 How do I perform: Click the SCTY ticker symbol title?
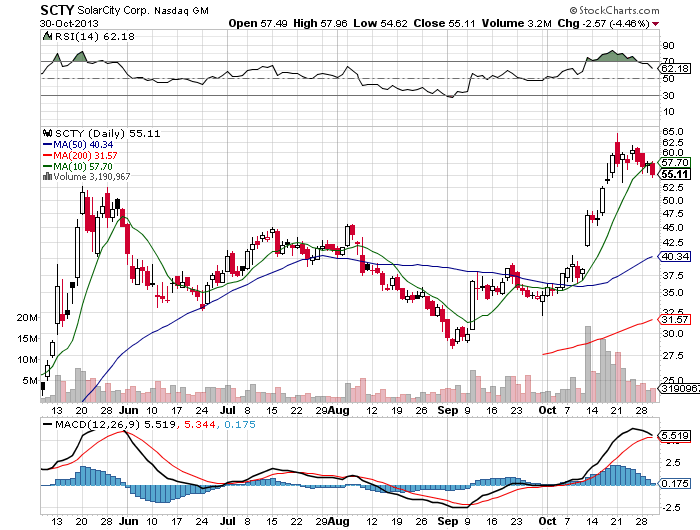[x=57, y=10]
